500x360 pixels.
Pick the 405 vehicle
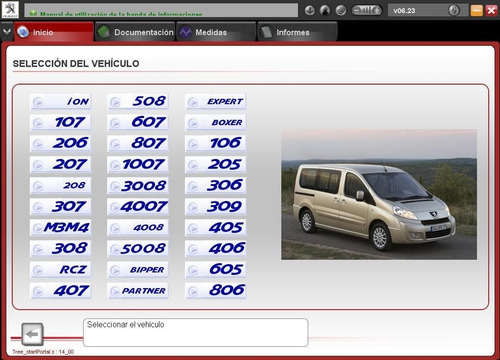point(216,228)
